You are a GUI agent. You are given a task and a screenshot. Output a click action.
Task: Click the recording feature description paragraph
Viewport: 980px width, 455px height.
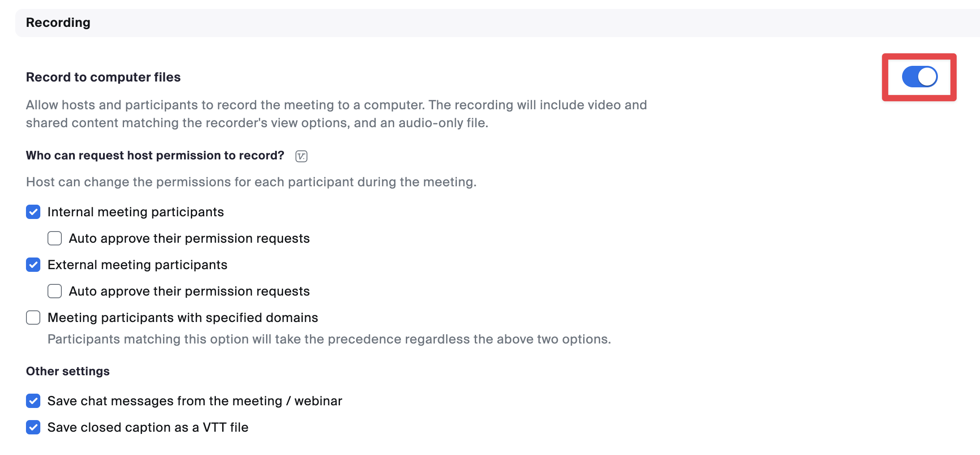[336, 113]
